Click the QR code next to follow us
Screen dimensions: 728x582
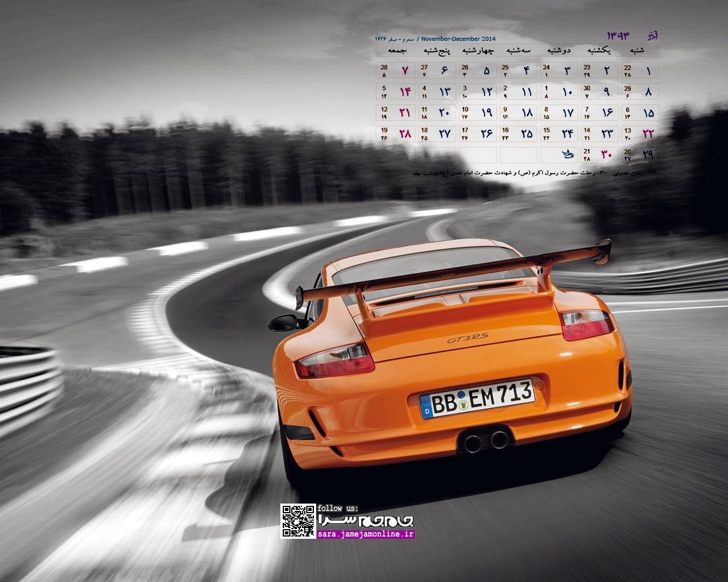[x=298, y=521]
